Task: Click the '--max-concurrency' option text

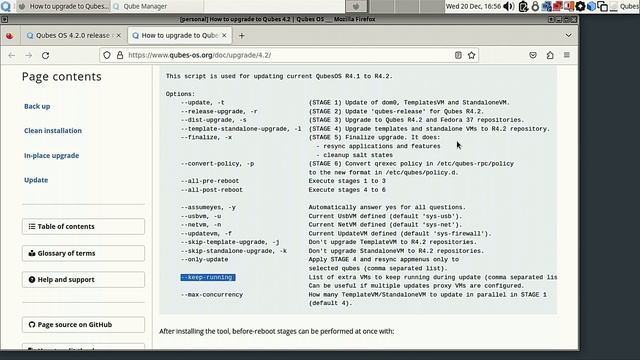Action: pos(212,295)
